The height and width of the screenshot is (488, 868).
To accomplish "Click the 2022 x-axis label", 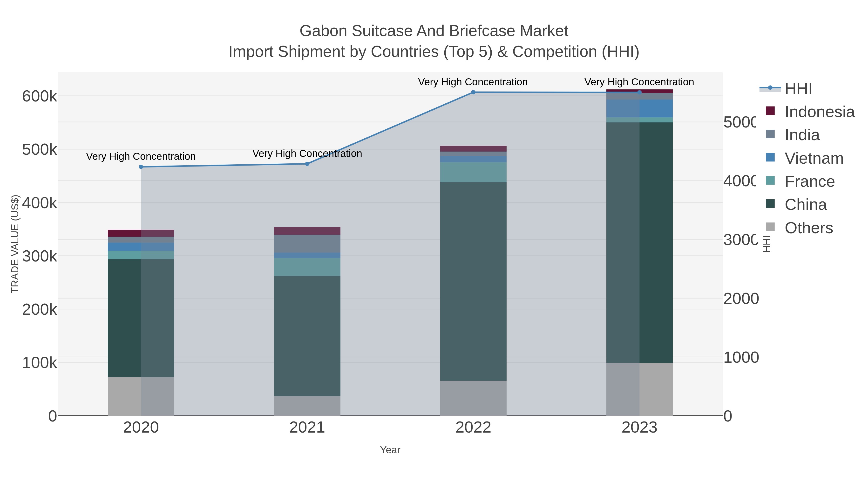I will [473, 427].
